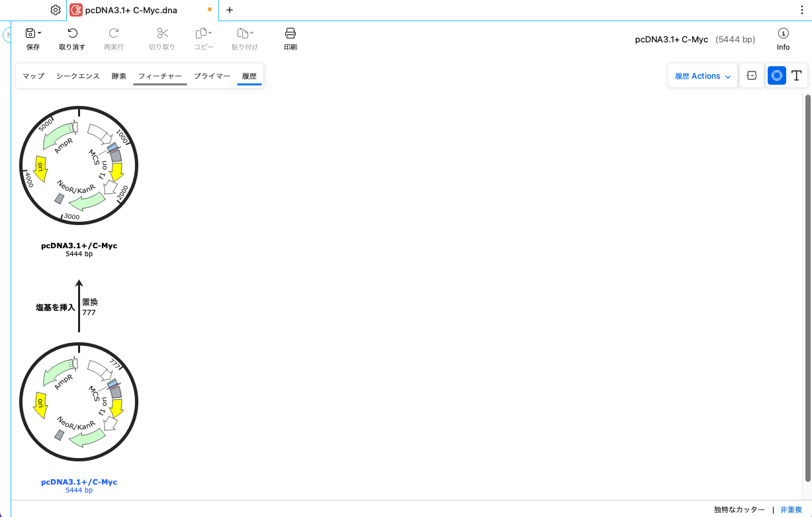
Task: Open the コピー (Copy) options dropdown
Action: (210, 33)
